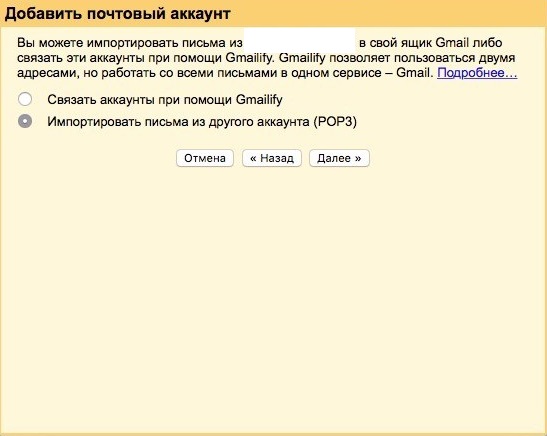Click label Связать аккаунты при помощи Gmailify
547x436 pixels.
(165, 100)
